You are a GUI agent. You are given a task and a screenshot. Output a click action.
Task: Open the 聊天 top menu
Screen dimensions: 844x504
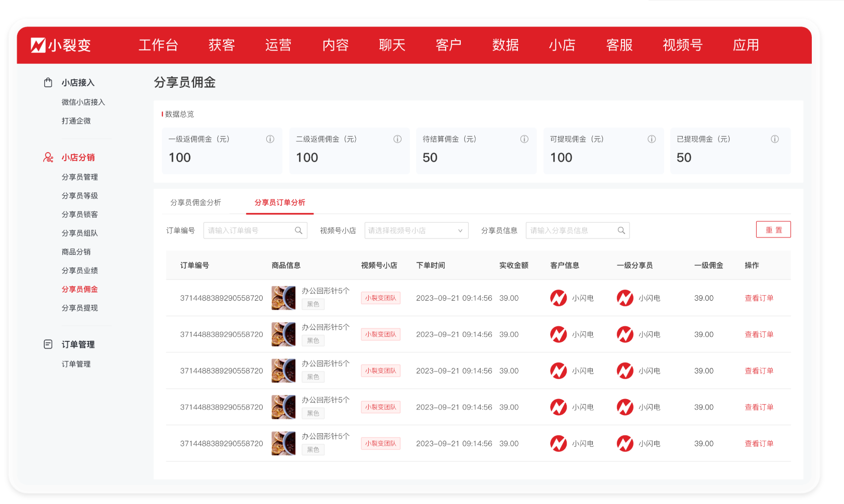(x=392, y=45)
